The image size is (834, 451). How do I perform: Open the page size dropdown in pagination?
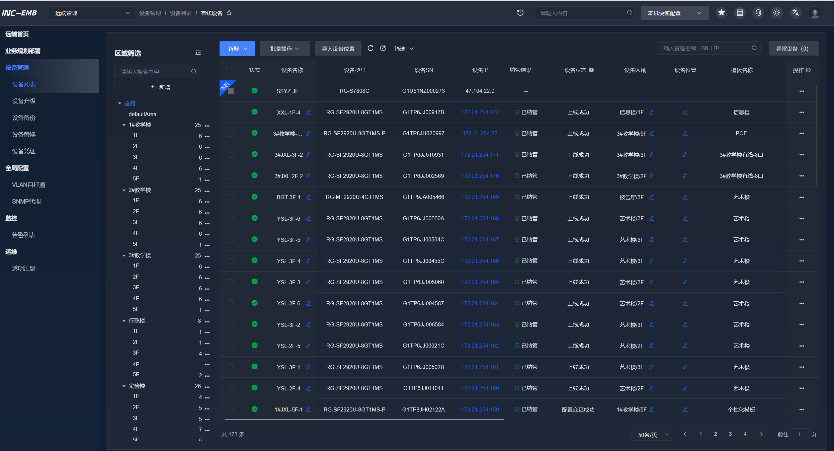pyautogui.click(x=650, y=435)
